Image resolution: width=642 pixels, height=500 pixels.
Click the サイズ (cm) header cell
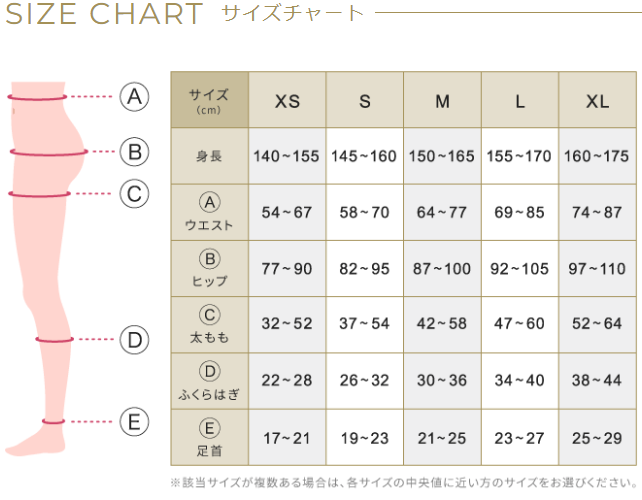[209, 100]
